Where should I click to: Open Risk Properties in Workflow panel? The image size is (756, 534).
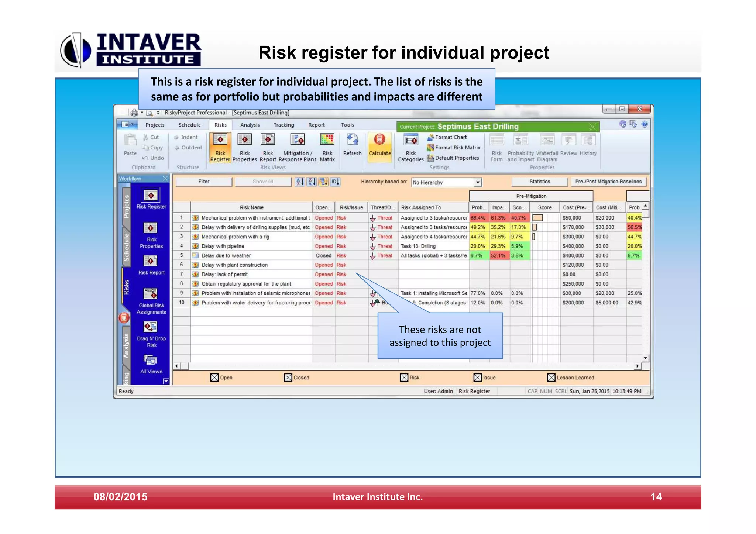pos(151,235)
